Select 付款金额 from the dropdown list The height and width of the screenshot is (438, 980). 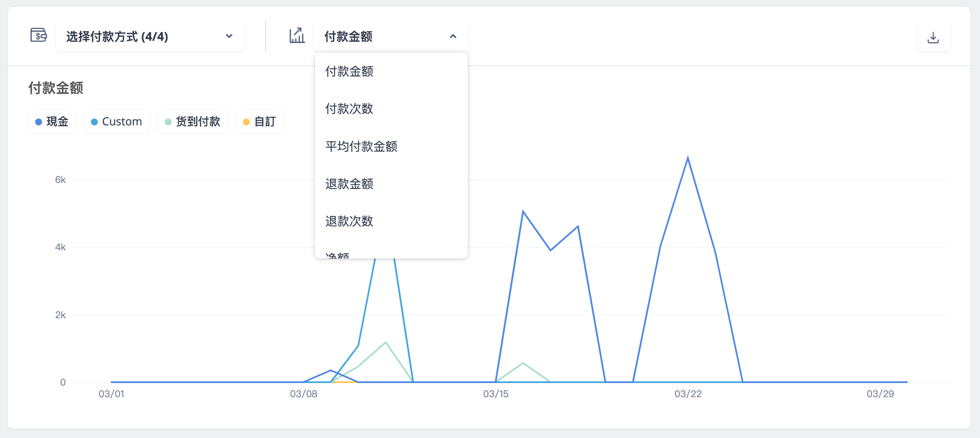pyautogui.click(x=391, y=71)
